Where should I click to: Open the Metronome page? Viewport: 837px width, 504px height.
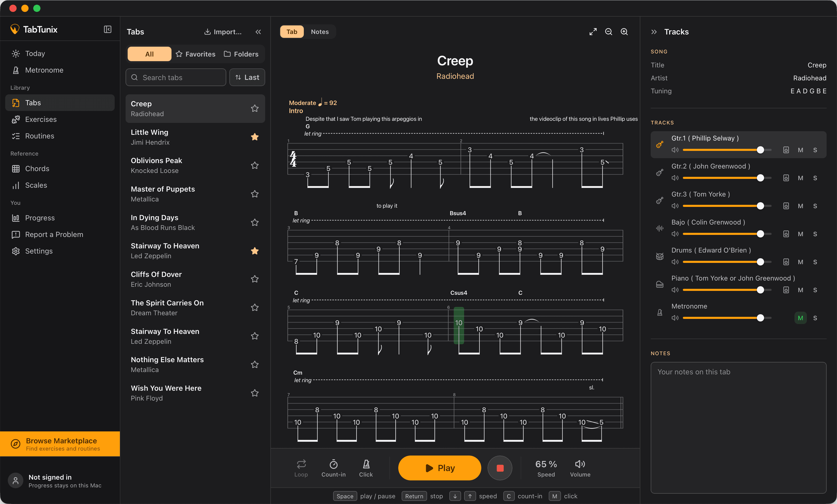coord(60,70)
